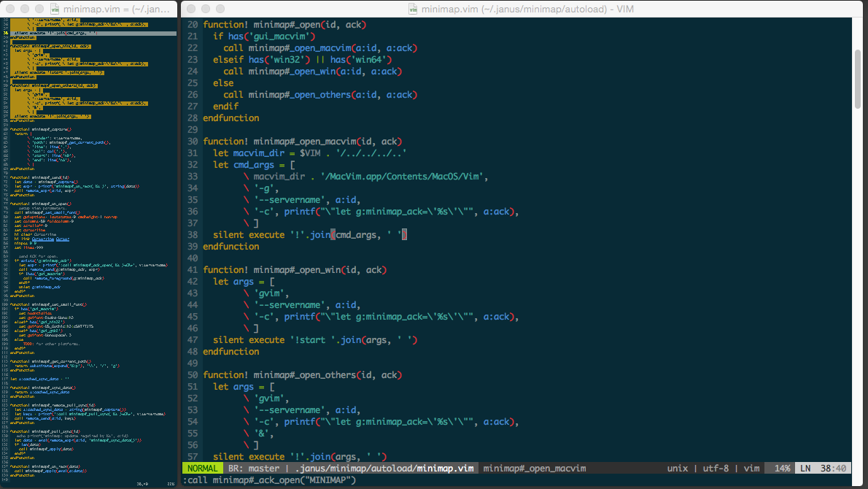868x489 pixels.
Task: Click 'minimap#_open_macvim' function name in the status line
Action: (534, 469)
